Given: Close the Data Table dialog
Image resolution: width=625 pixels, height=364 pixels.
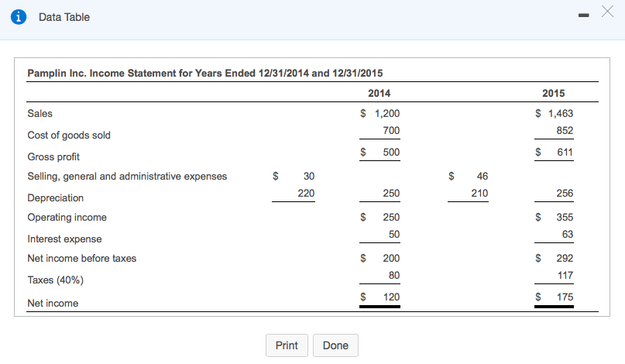Looking at the screenshot, I should [607, 12].
